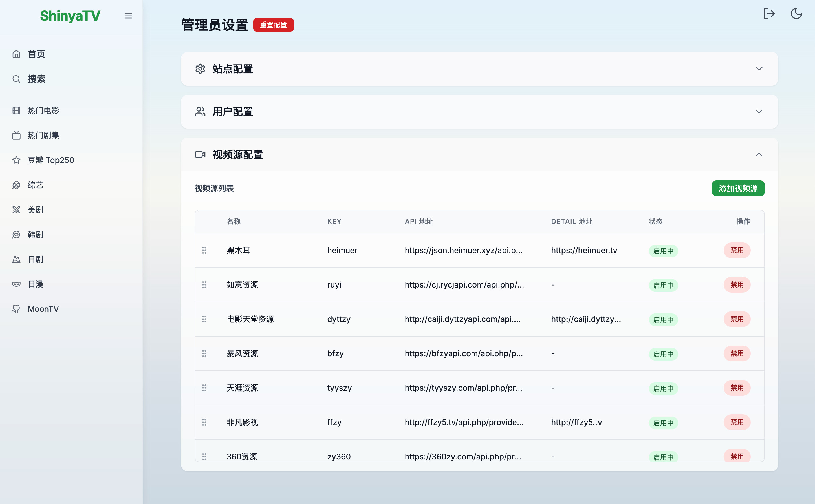Select the https://heimuer.tv detail address

point(584,250)
